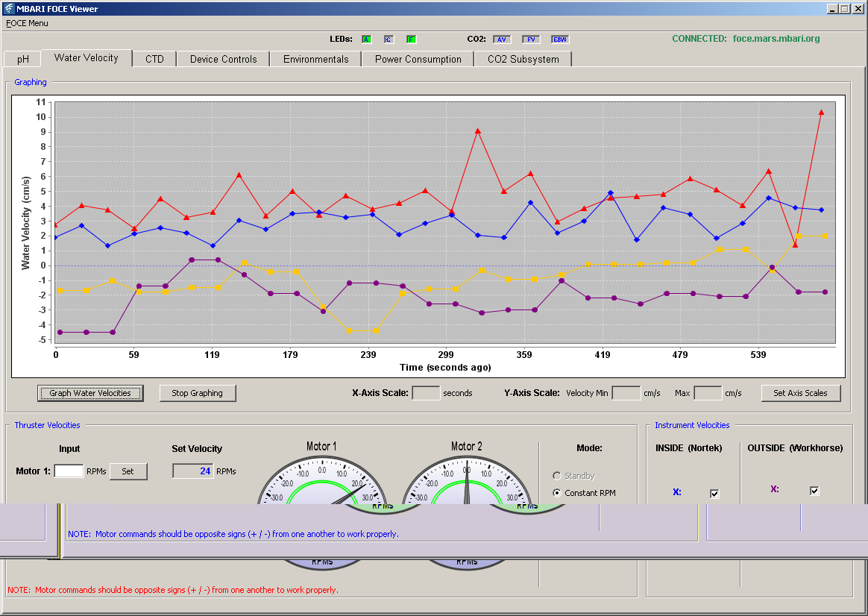Click the green LED F indicator
The image size is (868, 616).
tap(411, 40)
